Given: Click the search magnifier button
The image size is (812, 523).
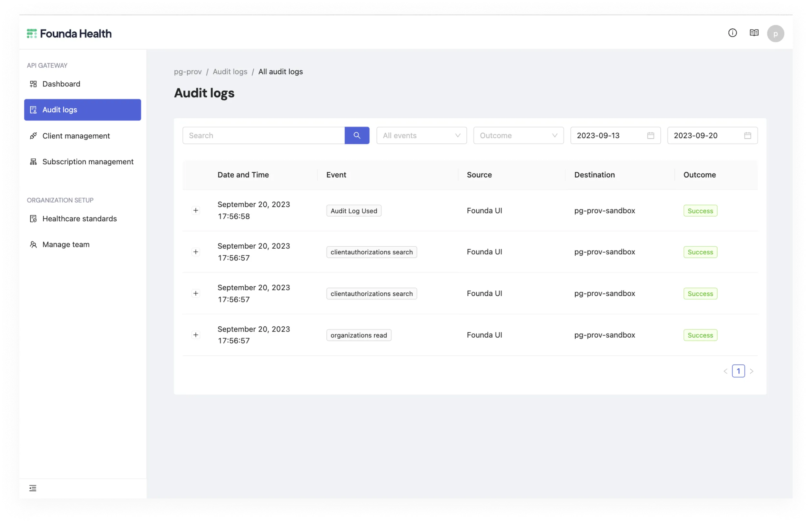Looking at the screenshot, I should (357, 136).
